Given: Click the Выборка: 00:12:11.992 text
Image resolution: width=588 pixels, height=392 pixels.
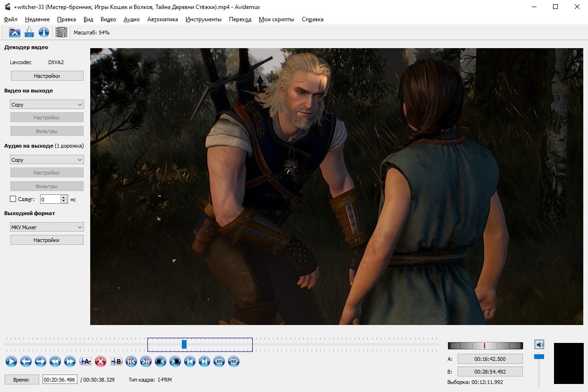Looking at the screenshot, I should (x=475, y=383).
